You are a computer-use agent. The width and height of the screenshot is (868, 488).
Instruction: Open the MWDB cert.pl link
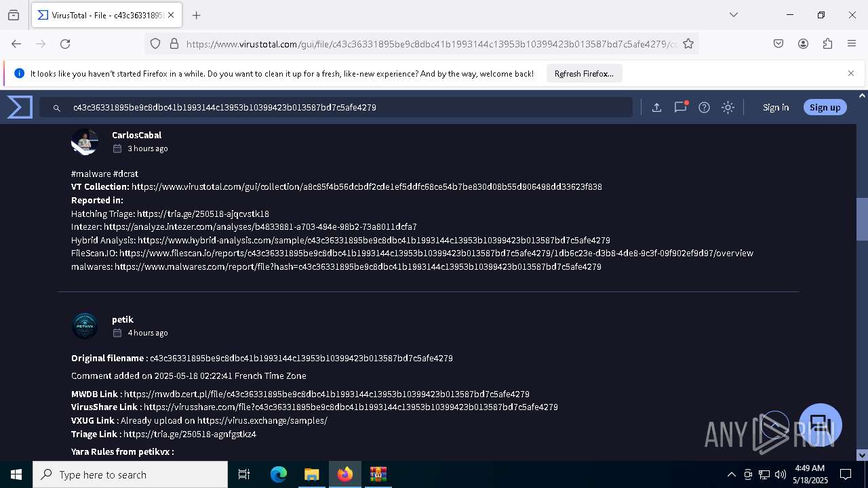326,394
